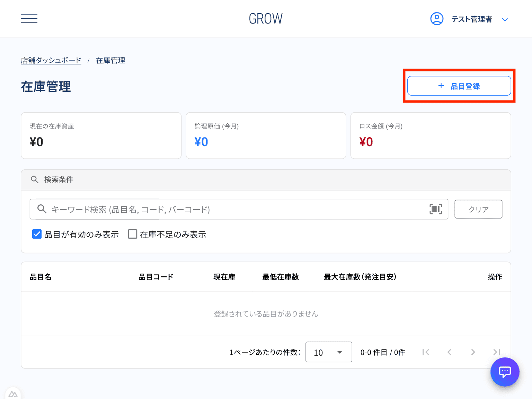Image resolution: width=532 pixels, height=399 pixels.
Task: Open the 店舗ダッシュボード breadcrumb link
Action: 51,60
